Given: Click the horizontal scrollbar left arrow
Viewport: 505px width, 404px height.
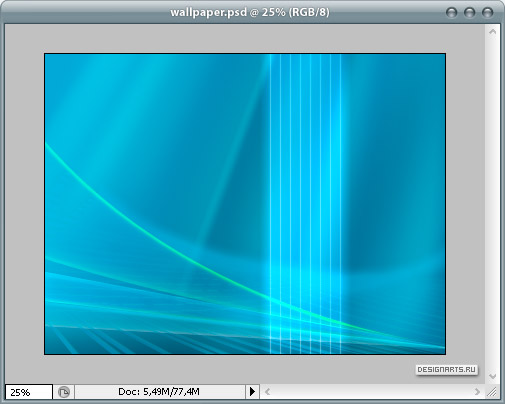Looking at the screenshot, I should pyautogui.click(x=267, y=392).
